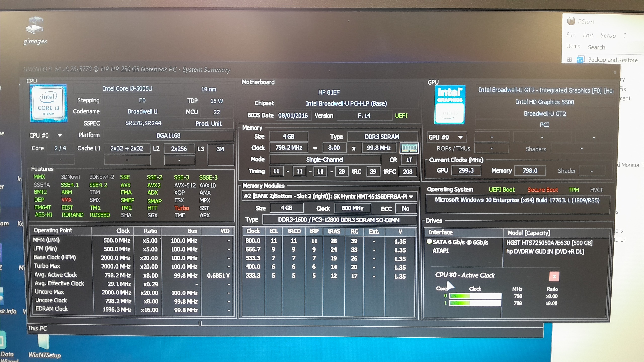Click the PStart application icon
644x362 pixels.
pyautogui.click(x=571, y=21)
